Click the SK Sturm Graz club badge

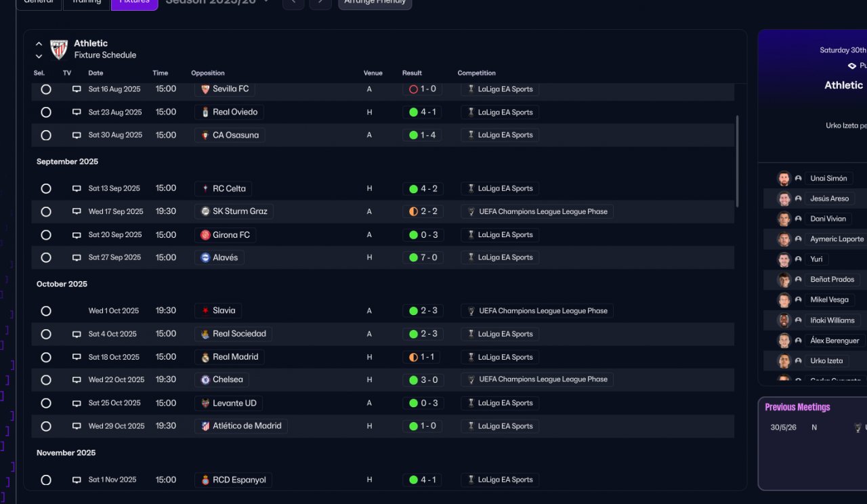[205, 211]
